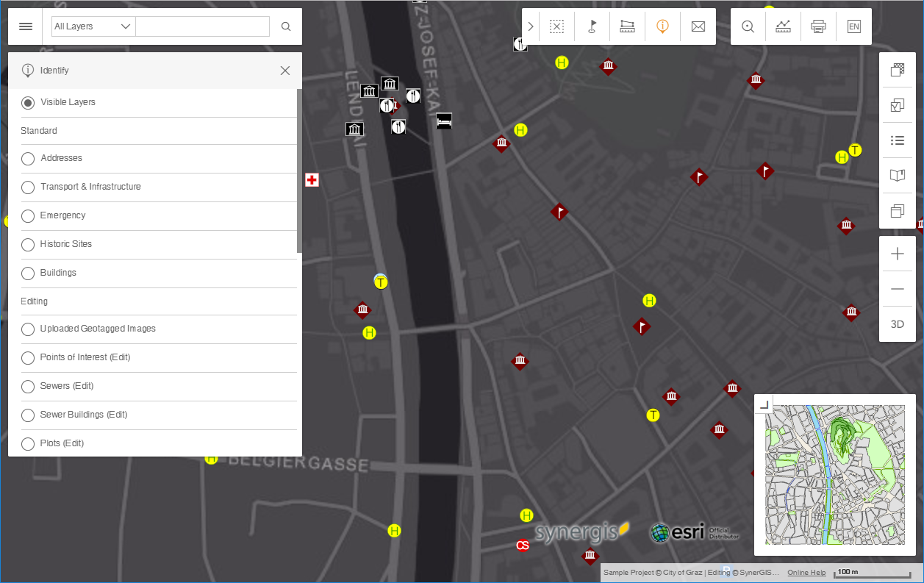The width and height of the screenshot is (924, 583).
Task: Switch the map to 3D view
Action: pyautogui.click(x=897, y=323)
